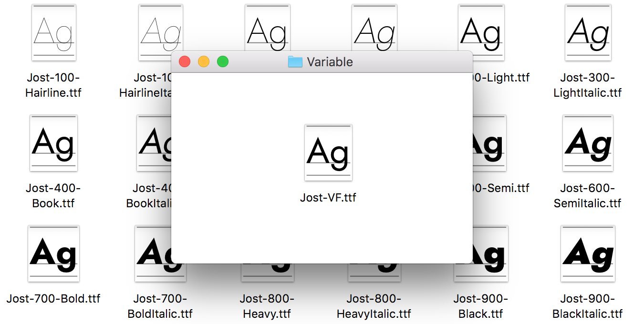644x324 pixels.
Task: Close the Variable folder window
Action: pyautogui.click(x=185, y=61)
